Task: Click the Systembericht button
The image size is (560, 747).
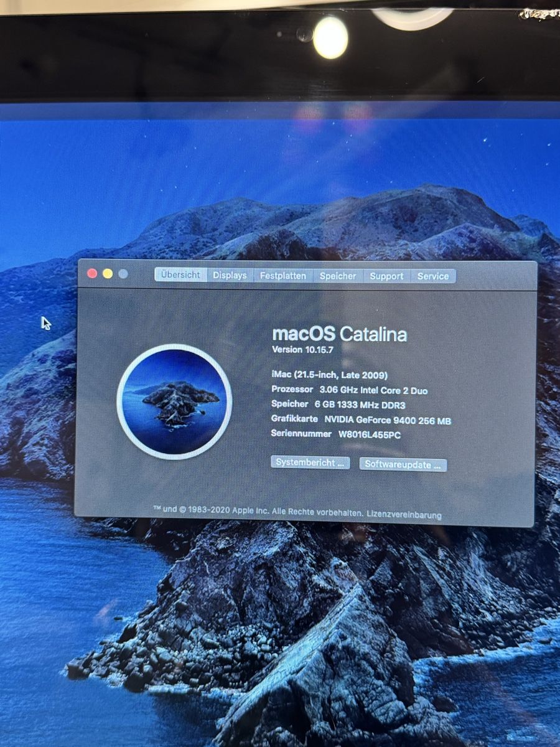Action: (x=310, y=463)
